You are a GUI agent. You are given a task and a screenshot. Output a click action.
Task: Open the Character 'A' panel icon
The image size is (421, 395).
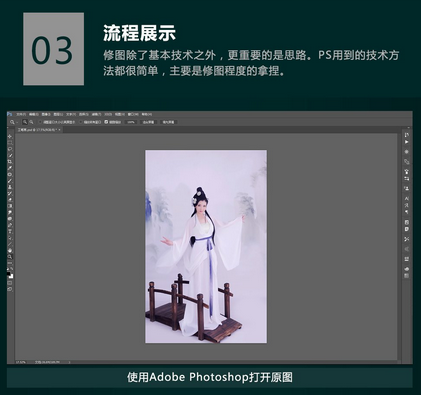pos(407,198)
